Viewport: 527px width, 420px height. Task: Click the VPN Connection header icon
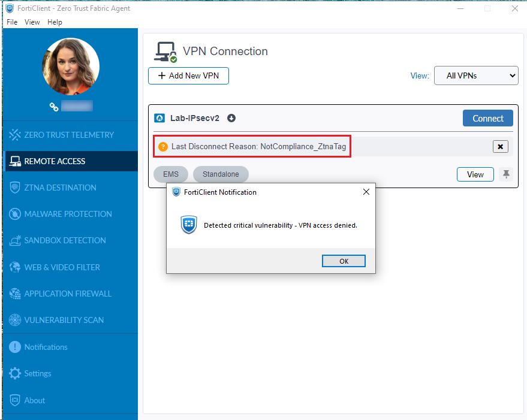[165, 52]
